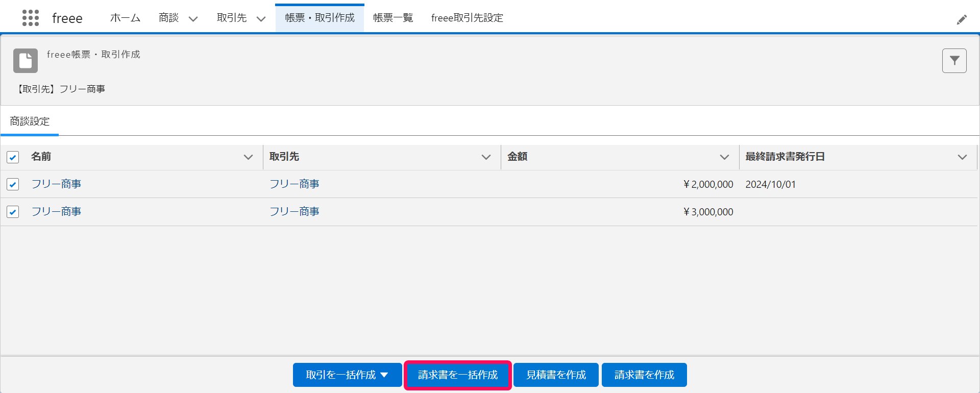Click the freee app name label
This screenshot has height=393, width=980.
pyautogui.click(x=67, y=18)
